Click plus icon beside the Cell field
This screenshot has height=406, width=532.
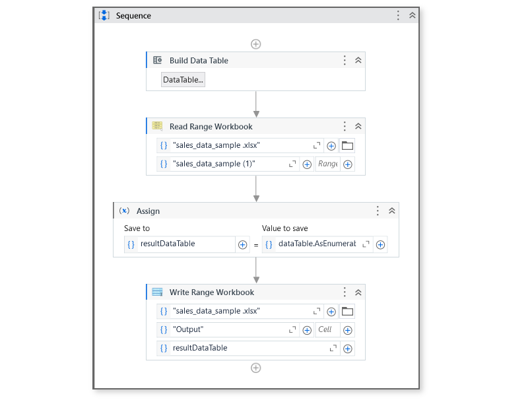click(348, 329)
